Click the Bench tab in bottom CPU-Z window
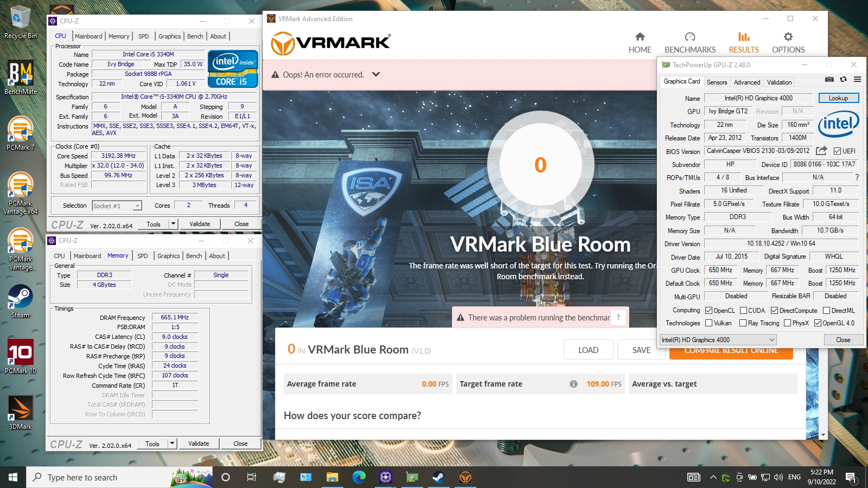Image resolution: width=868 pixels, height=488 pixels. pyautogui.click(x=194, y=256)
